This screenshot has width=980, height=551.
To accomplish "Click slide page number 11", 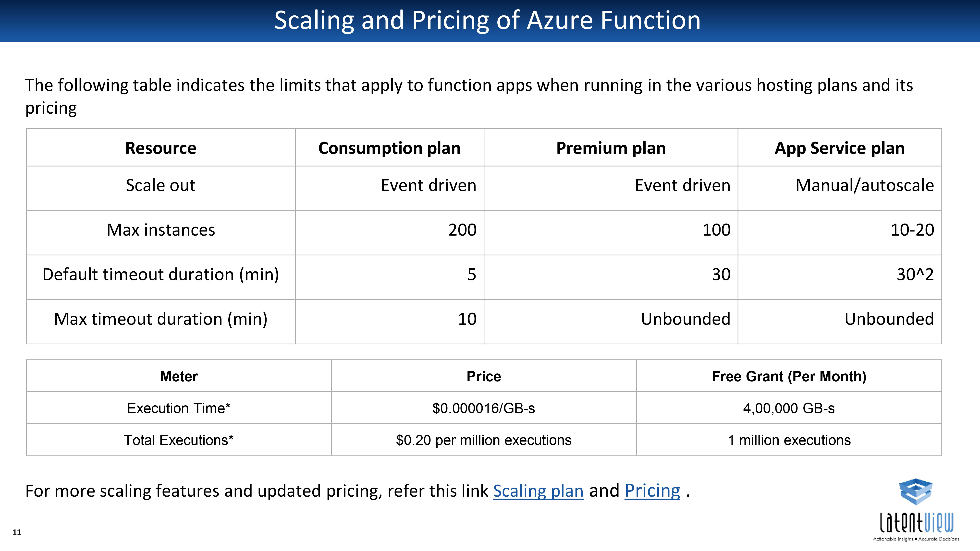I will click(x=17, y=532).
